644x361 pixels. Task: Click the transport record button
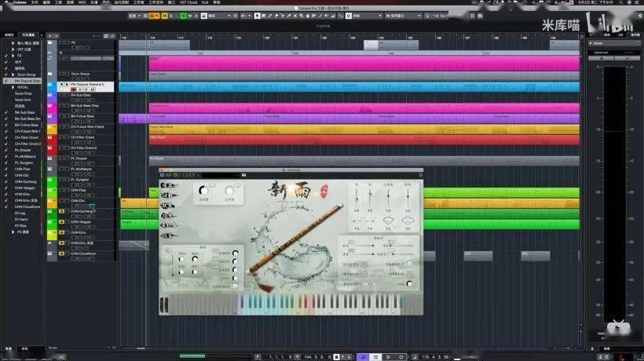(401, 357)
